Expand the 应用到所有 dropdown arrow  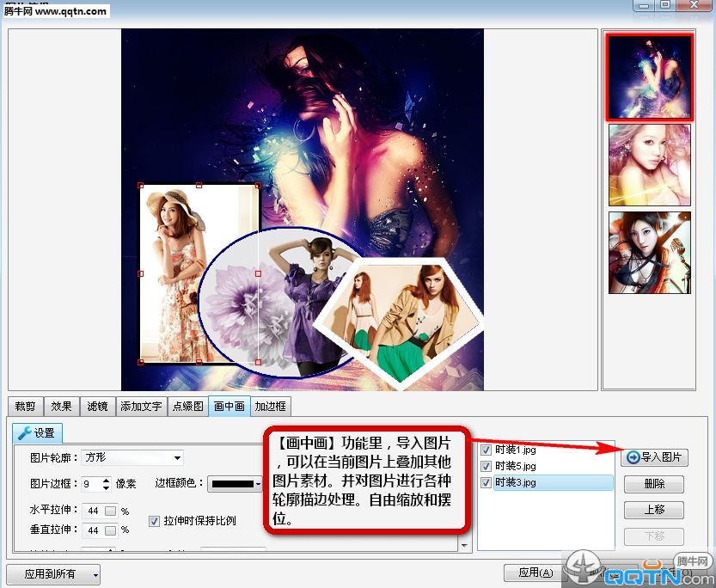point(96,575)
